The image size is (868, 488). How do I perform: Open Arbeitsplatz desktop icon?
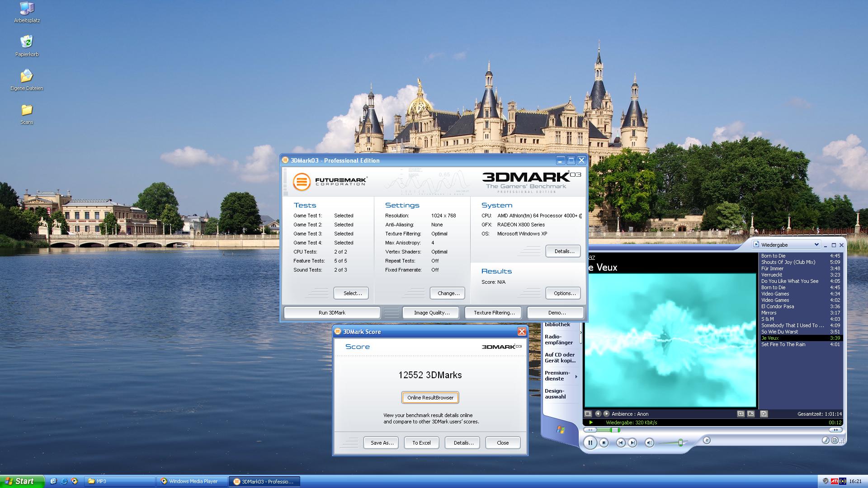[27, 13]
